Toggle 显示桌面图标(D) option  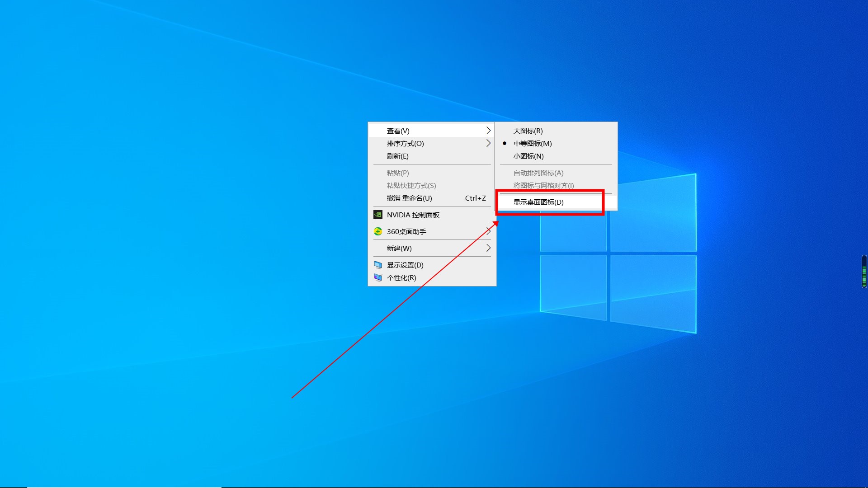(538, 202)
